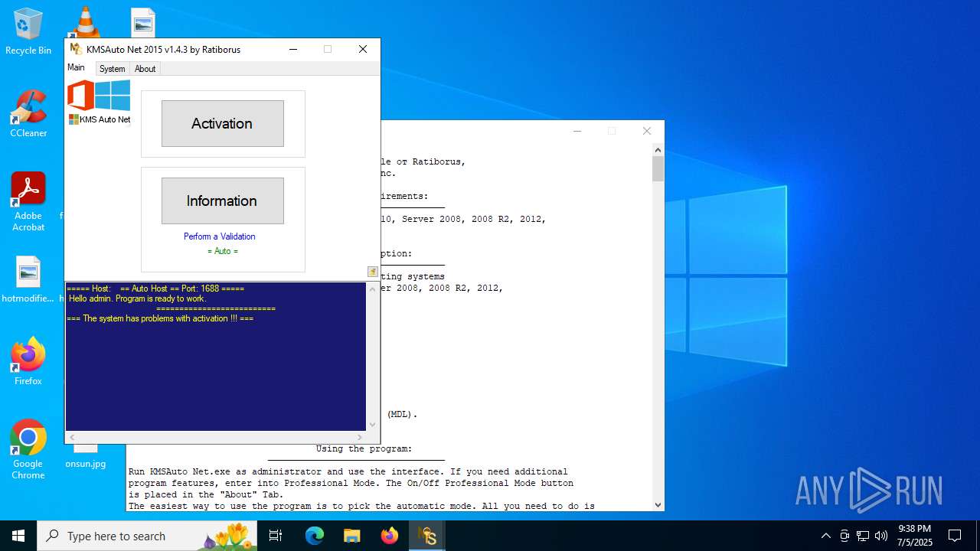
Task: Select the hotmodifie image file on the desktop
Action: (28, 280)
